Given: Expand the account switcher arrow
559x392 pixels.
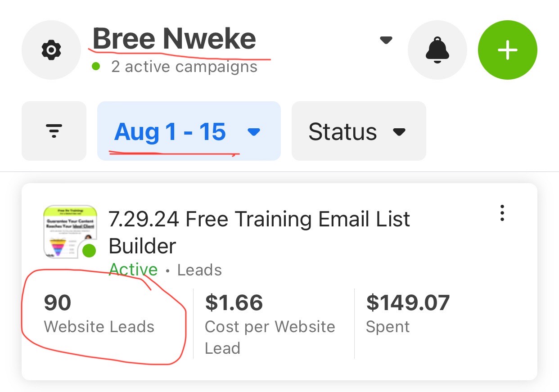Looking at the screenshot, I should pos(386,40).
